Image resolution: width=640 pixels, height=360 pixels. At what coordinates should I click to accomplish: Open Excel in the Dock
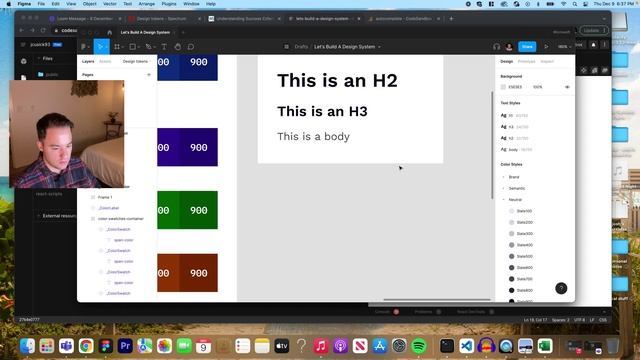click(x=545, y=346)
